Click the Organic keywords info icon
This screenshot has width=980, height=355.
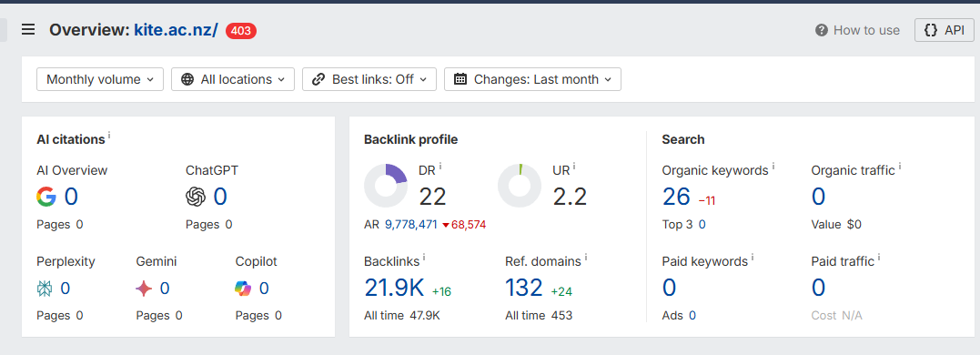coord(773,167)
